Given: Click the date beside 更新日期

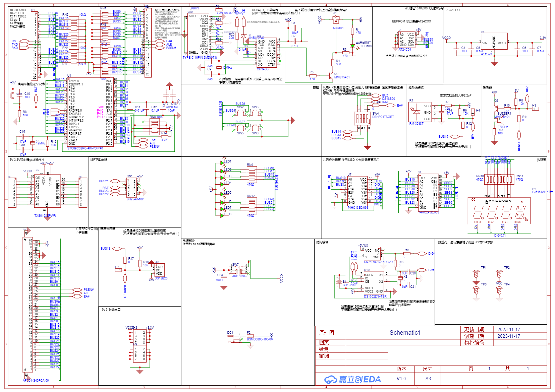Looking at the screenshot, I should [x=509, y=329].
